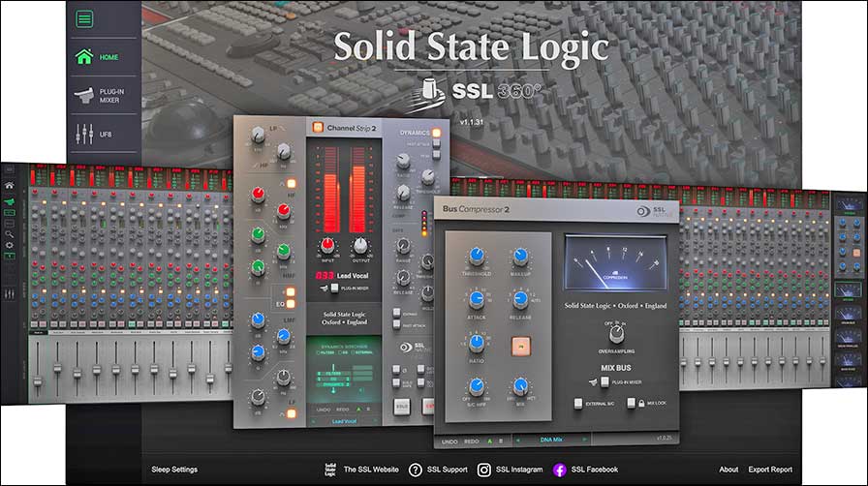Open Sleep Settings
Image resolution: width=868 pixels, height=486 pixels.
pos(174,470)
